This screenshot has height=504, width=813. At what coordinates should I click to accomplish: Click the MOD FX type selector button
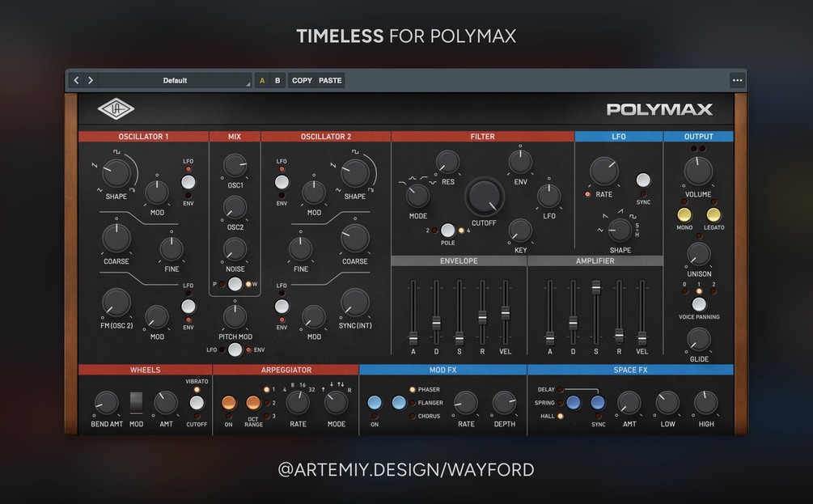tap(399, 403)
